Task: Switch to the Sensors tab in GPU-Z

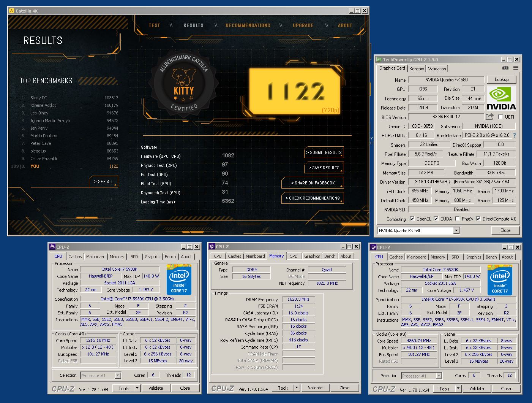Action: 417,69
